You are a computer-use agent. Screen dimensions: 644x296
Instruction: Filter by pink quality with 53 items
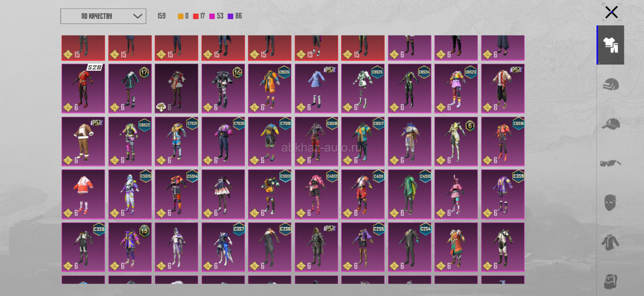coord(216,16)
